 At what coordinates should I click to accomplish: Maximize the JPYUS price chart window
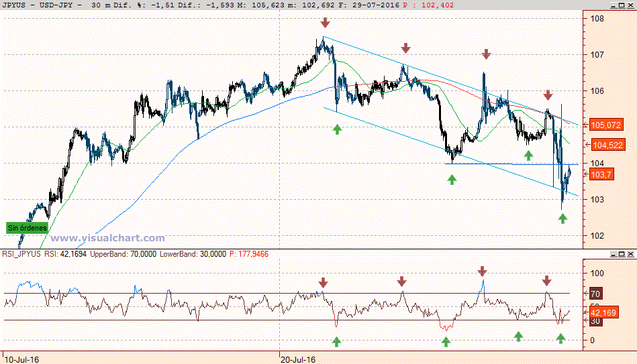[622, 5]
